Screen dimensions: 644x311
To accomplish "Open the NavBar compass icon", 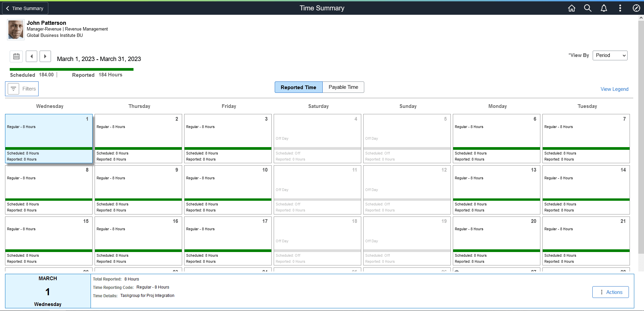I will (x=636, y=8).
